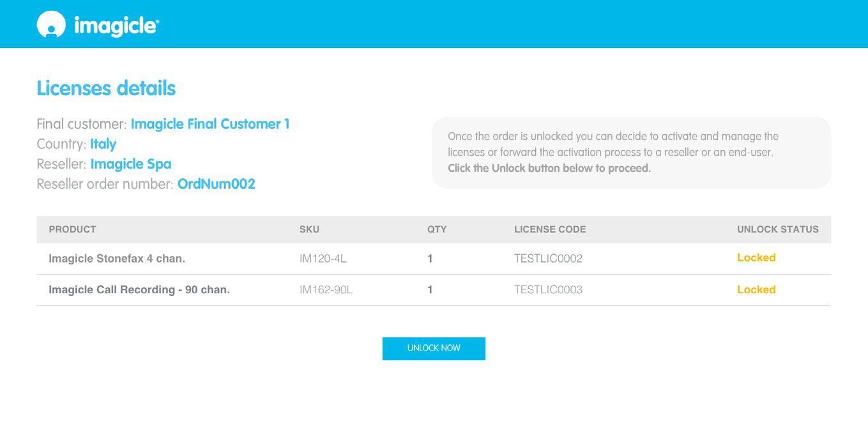Click license code TESTLIC0002

548,259
